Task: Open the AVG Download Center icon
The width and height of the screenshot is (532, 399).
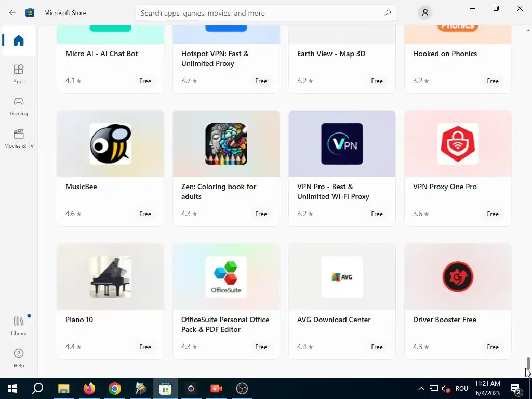Action: pos(342,277)
